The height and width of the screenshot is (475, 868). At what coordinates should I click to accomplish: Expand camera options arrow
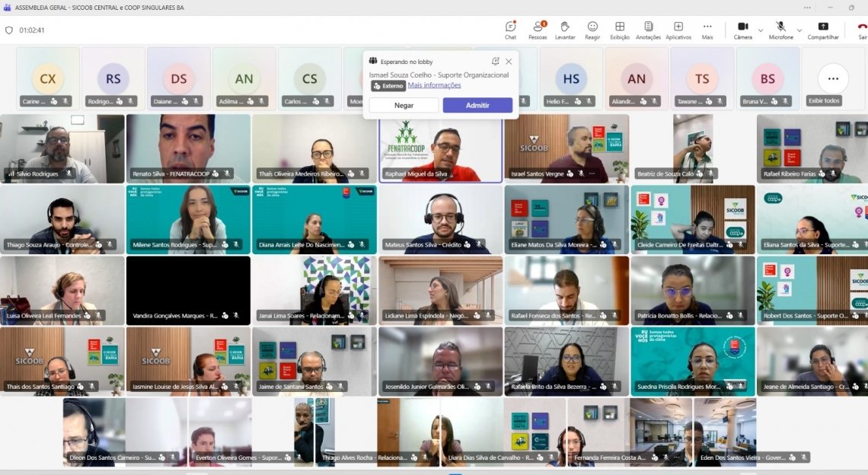point(760,30)
